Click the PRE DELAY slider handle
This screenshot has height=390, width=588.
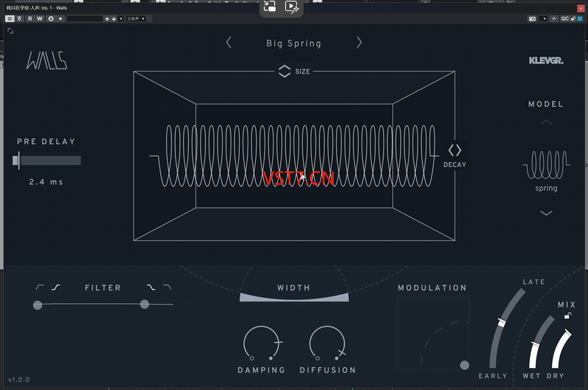(x=19, y=160)
